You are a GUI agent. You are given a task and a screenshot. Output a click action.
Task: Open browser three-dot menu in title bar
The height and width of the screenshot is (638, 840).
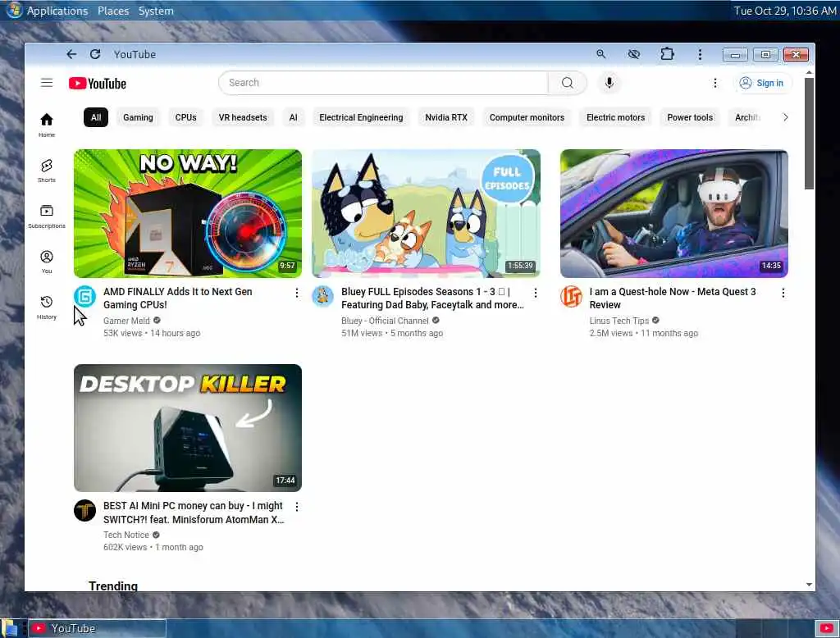pos(700,54)
